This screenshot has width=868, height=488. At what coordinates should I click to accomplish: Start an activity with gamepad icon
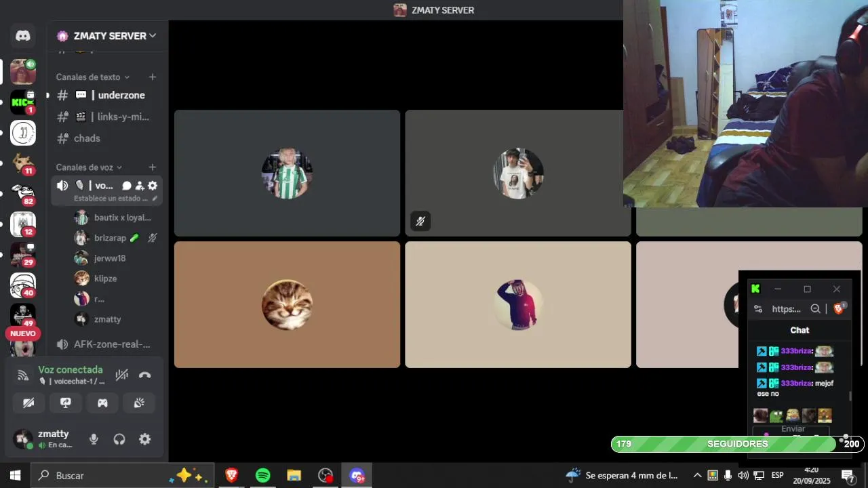click(x=102, y=403)
